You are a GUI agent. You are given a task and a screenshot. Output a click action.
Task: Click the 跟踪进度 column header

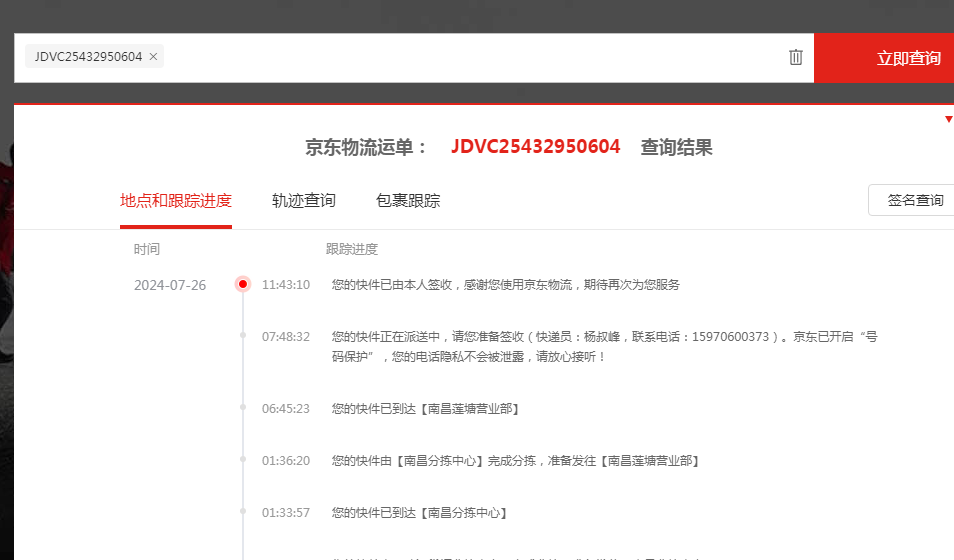(352, 249)
